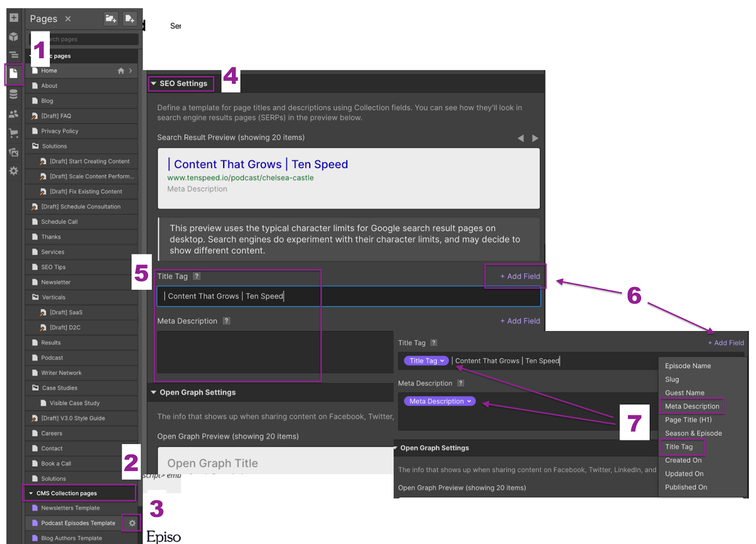
Task: Select the SEO Tips page
Action: 81,267
